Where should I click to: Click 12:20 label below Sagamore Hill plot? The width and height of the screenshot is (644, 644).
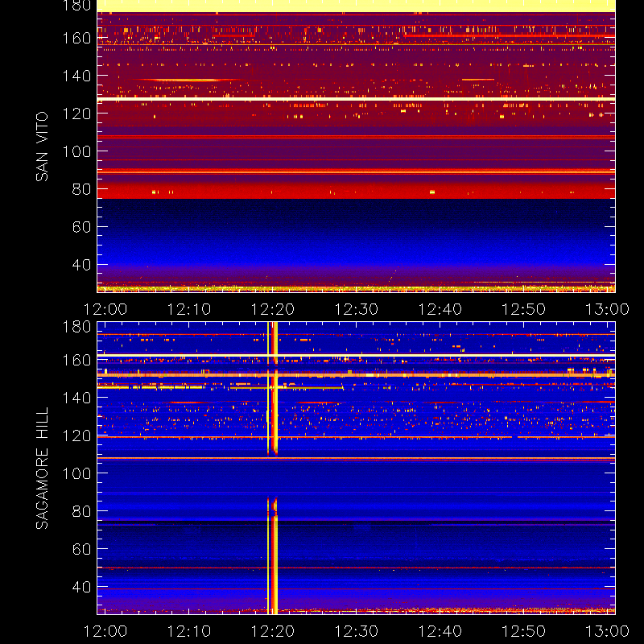coord(273,631)
